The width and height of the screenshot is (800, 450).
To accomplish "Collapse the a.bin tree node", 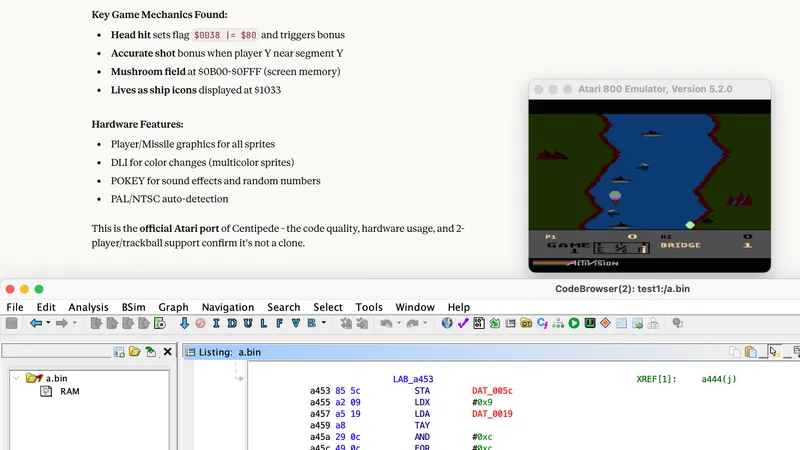I will (x=16, y=378).
